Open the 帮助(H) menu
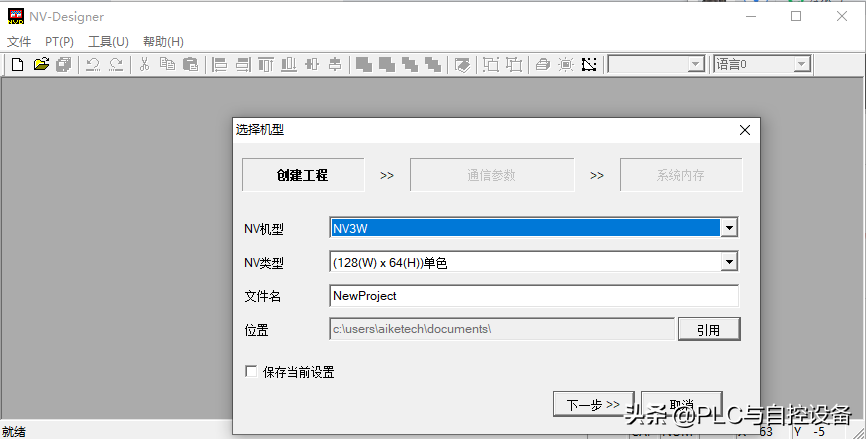866x439 pixels. [x=163, y=42]
